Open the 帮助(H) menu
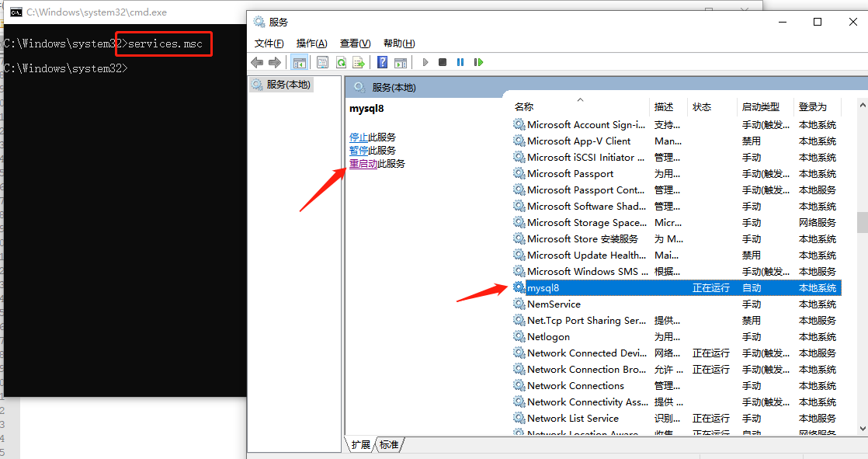The image size is (868, 459). [x=399, y=43]
